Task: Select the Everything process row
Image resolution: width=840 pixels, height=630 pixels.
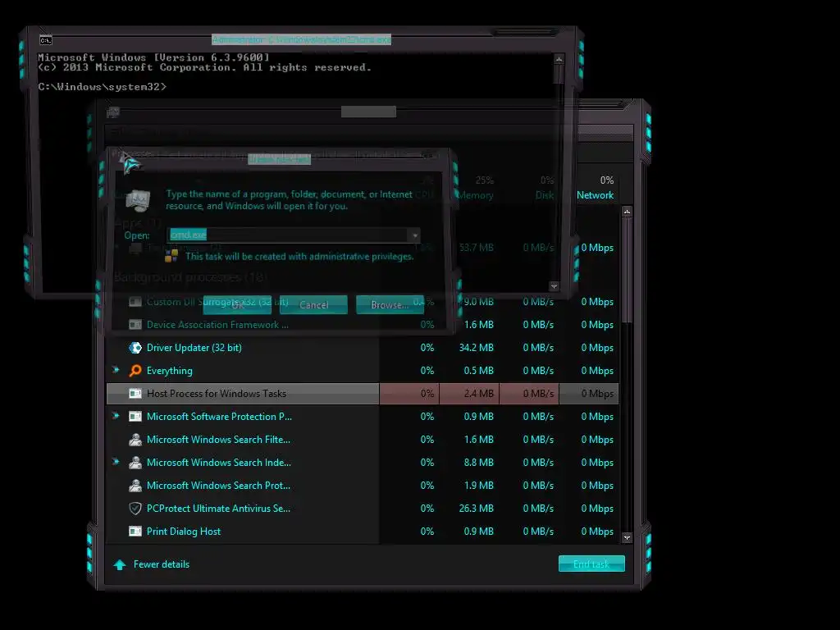Action: click(363, 371)
